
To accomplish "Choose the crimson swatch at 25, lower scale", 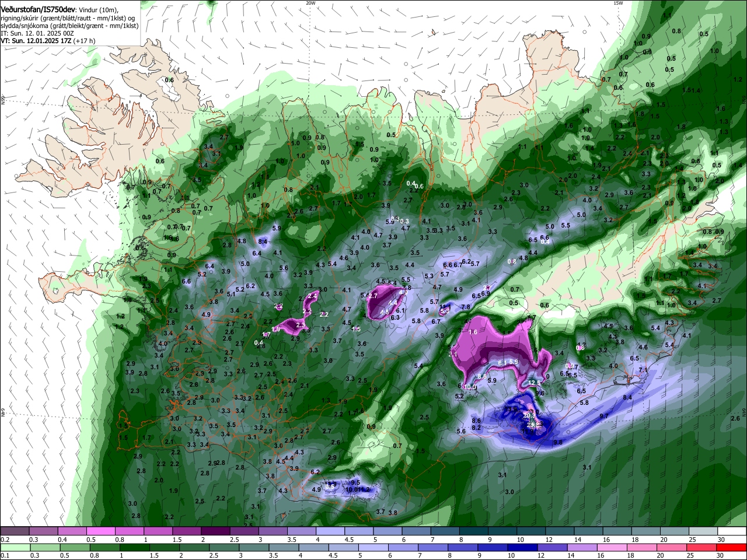I will click(x=701, y=547).
